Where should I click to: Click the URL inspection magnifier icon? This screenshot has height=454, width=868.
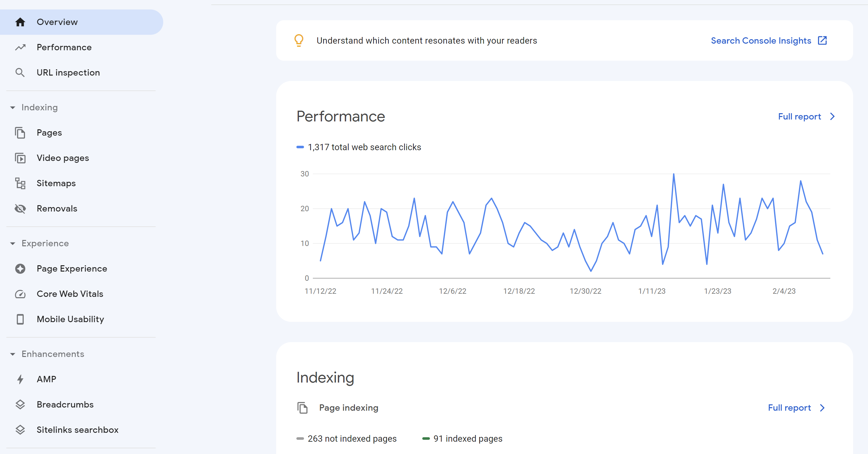(20, 72)
